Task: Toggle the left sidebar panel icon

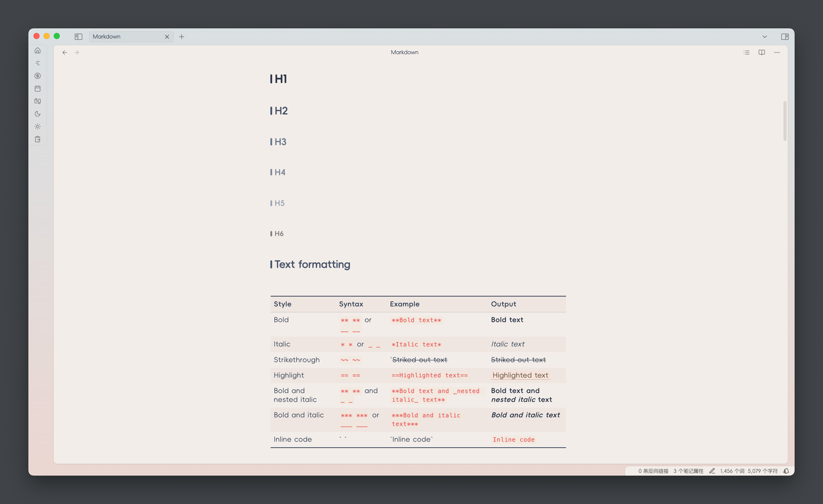Action: 79,37
